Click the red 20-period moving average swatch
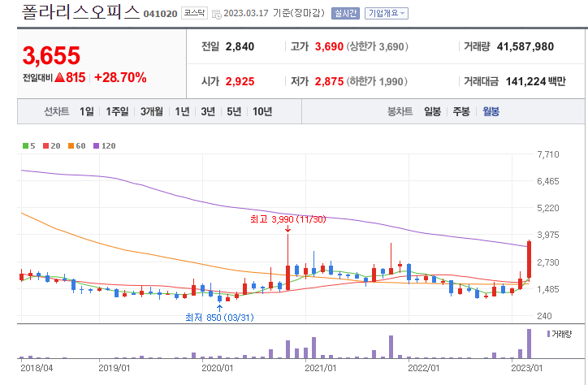The width and height of the screenshot is (588, 385). 45,146
